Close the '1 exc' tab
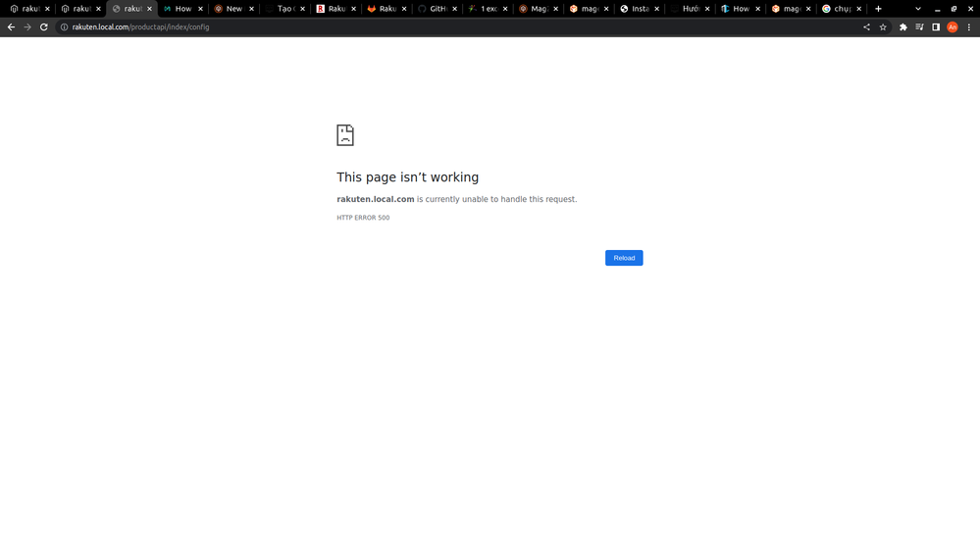Screen dimensions: 980x551 505,9
